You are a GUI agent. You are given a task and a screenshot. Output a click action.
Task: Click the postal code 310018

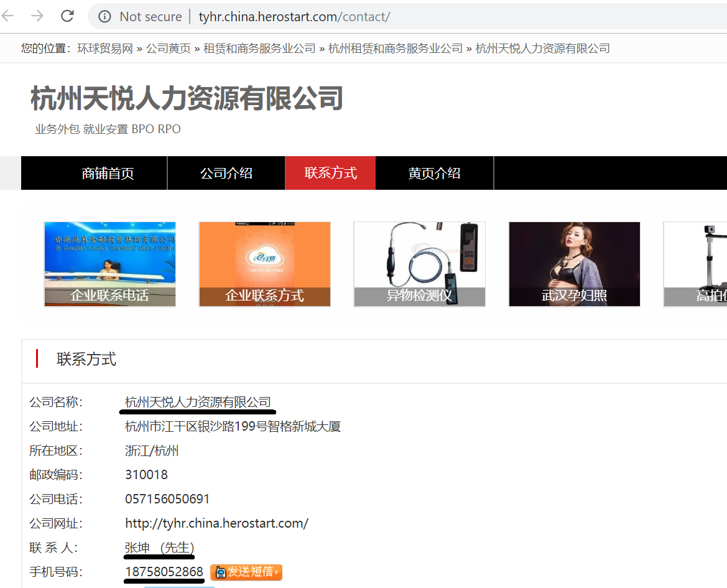point(147,475)
